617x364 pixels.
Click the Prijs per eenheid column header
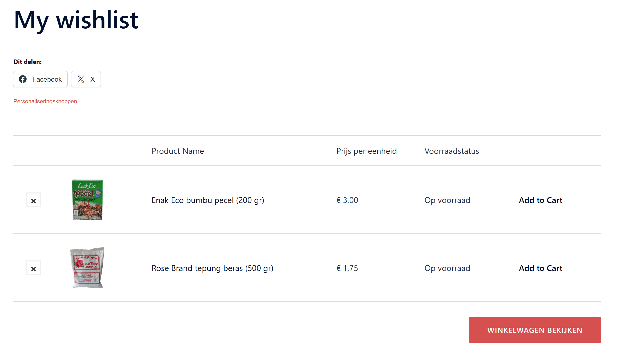click(x=366, y=151)
